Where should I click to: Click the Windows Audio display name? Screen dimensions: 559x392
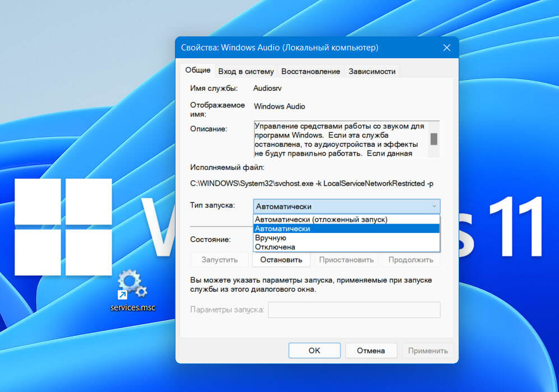[279, 106]
